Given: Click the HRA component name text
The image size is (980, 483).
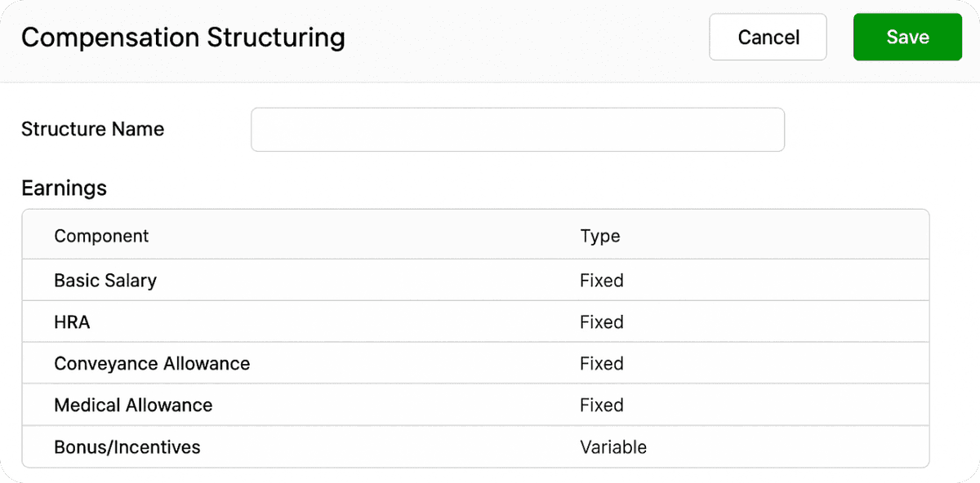Looking at the screenshot, I should click(72, 322).
